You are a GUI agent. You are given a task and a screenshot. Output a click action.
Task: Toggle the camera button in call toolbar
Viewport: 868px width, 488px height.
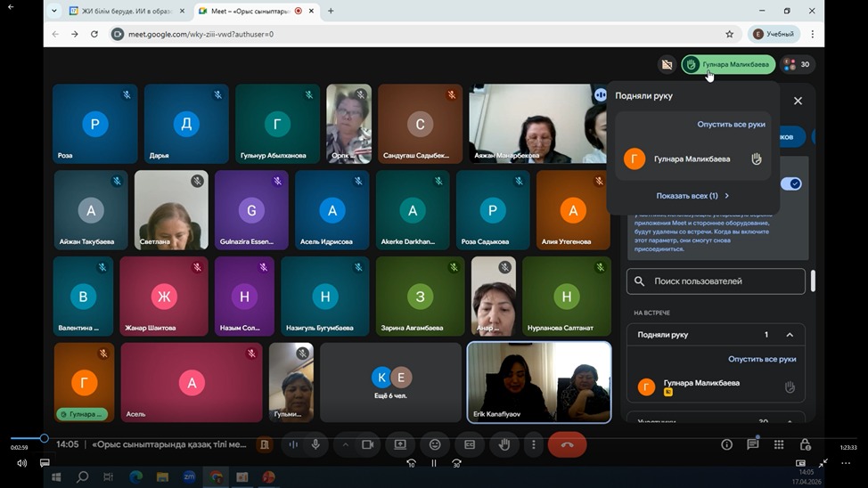pos(367,444)
